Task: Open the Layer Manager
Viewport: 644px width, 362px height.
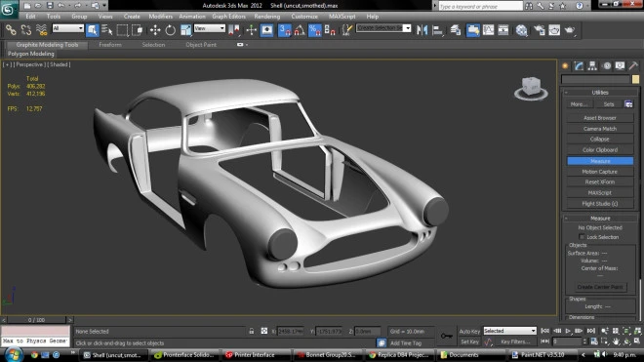Action: [x=456, y=30]
